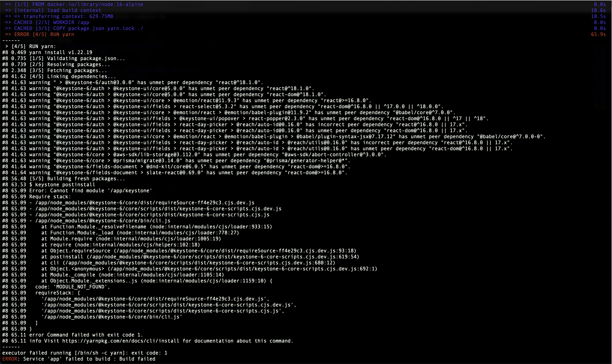Screen dimensions: 612x364
Task: Click 'at Module.require' stack line
Action: [112, 239]
